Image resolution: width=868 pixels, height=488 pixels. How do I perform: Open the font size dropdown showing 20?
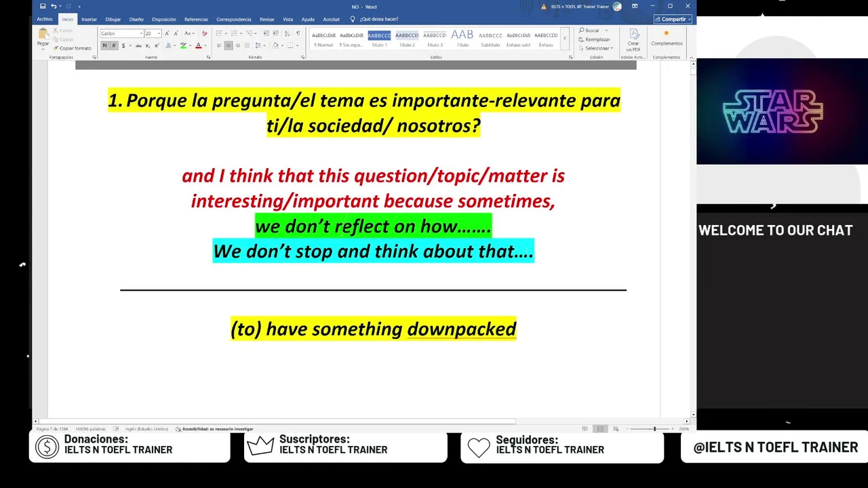(x=159, y=33)
